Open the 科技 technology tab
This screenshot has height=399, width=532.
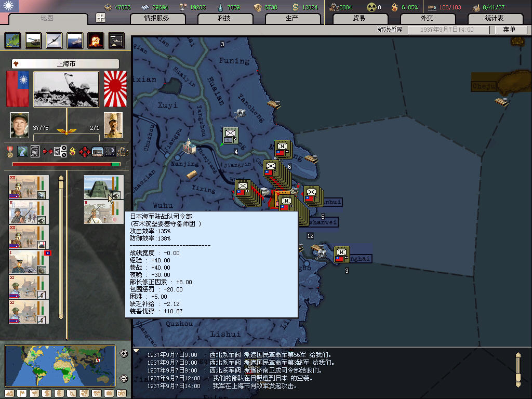coord(224,18)
